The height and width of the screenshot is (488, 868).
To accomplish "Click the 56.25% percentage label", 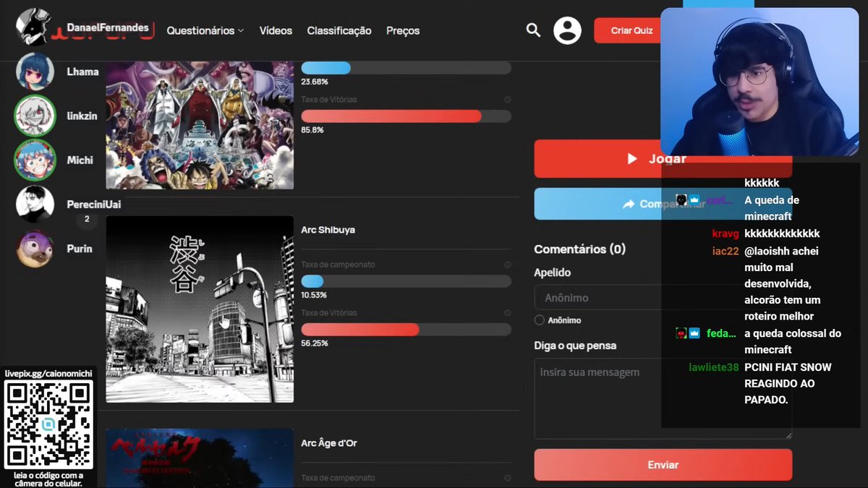I will tap(314, 343).
